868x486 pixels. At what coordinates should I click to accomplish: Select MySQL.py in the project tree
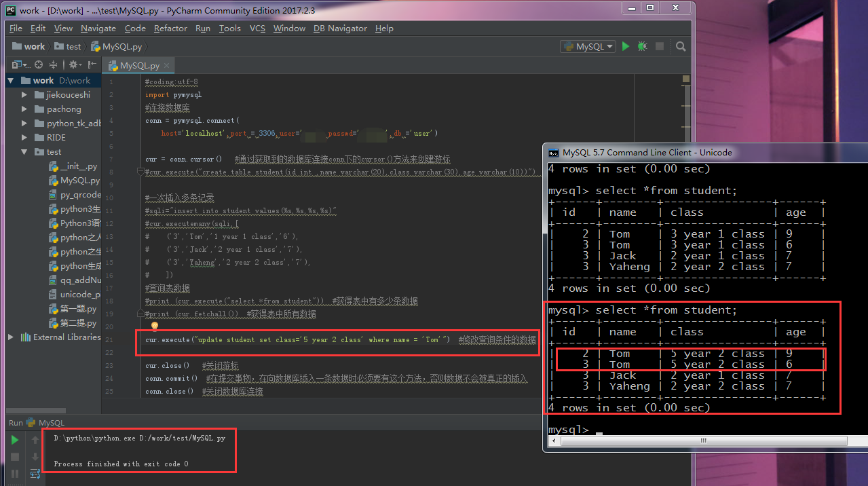coord(75,181)
